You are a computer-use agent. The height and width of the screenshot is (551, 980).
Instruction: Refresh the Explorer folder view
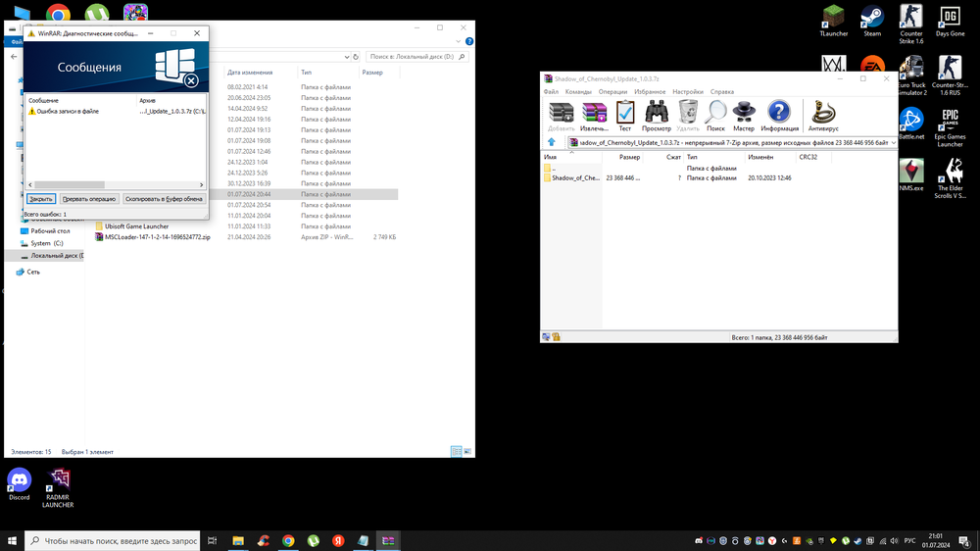(x=356, y=57)
